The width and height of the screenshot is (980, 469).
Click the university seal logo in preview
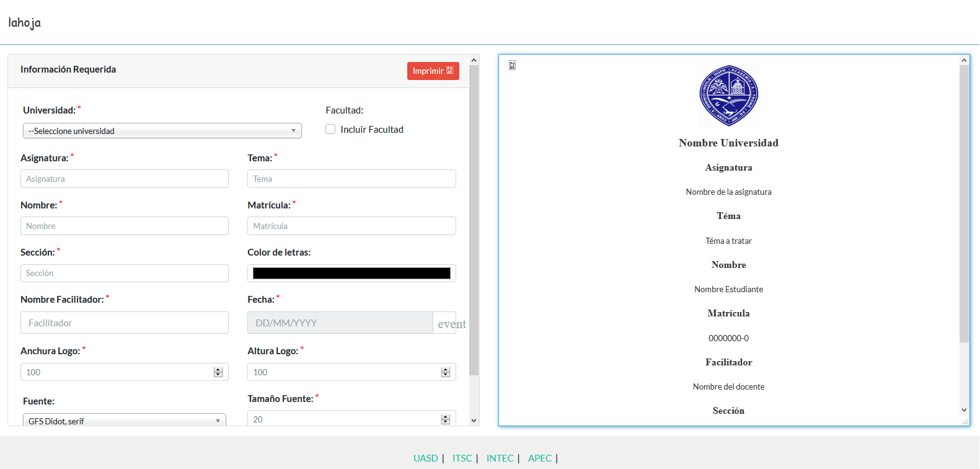[729, 96]
